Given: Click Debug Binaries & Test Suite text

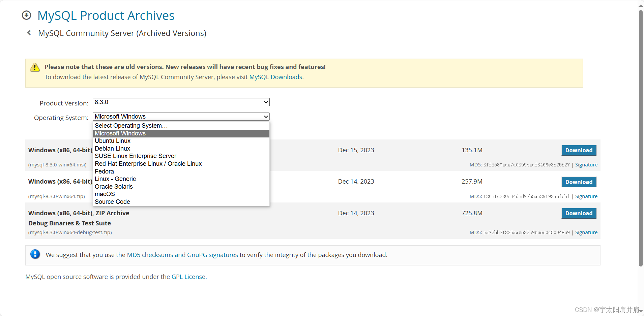Looking at the screenshot, I should (x=70, y=223).
